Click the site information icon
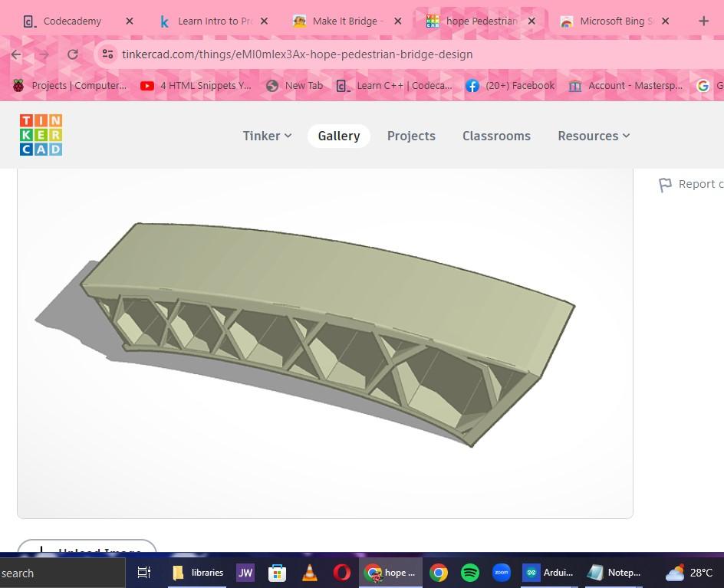724x588 pixels. click(107, 54)
